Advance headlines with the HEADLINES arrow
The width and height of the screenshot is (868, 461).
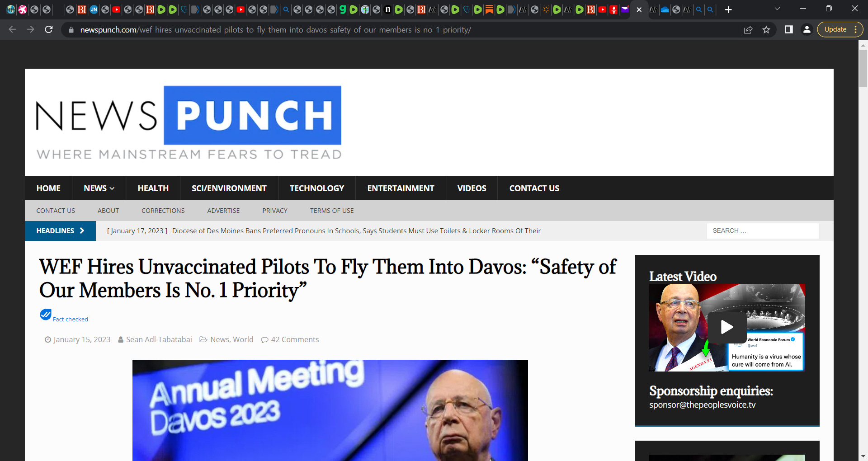pos(82,230)
